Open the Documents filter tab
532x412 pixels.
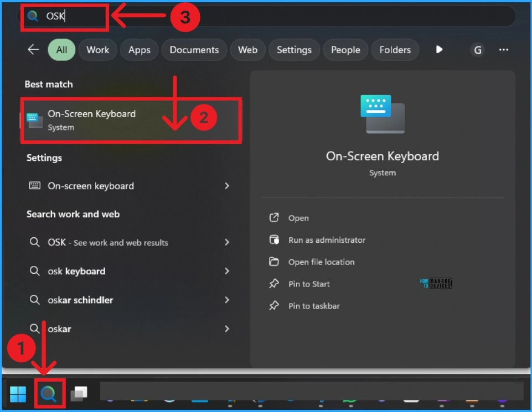[x=194, y=50]
